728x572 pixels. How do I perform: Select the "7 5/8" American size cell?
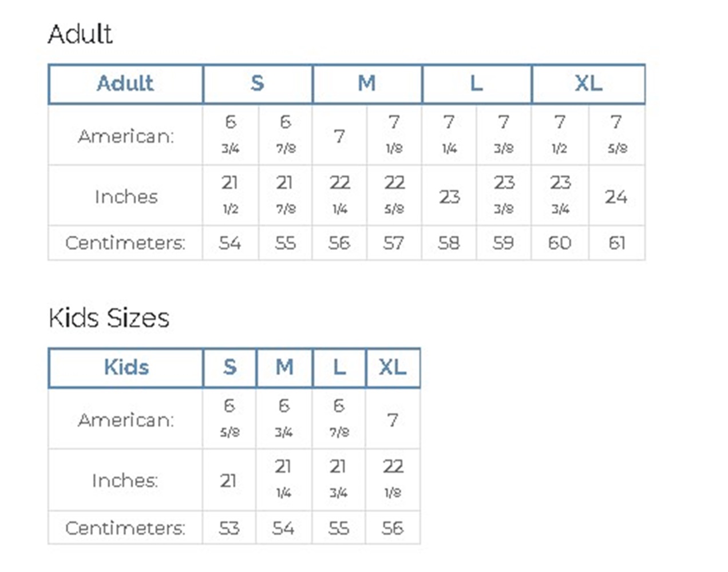pyautogui.click(x=616, y=135)
